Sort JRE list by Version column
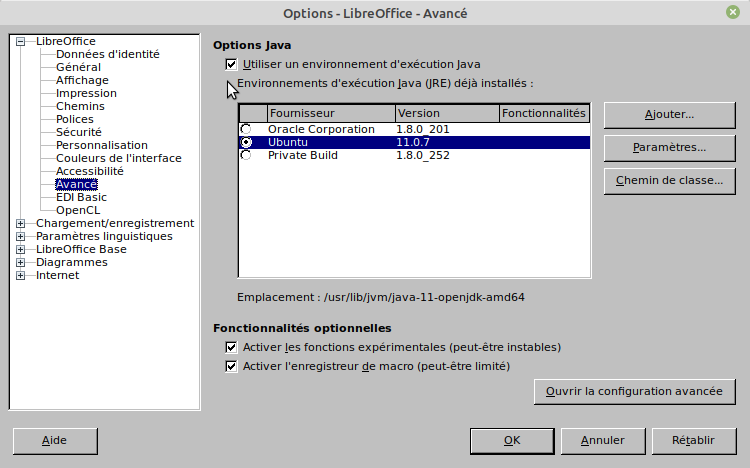This screenshot has height=468, width=750. click(x=447, y=113)
